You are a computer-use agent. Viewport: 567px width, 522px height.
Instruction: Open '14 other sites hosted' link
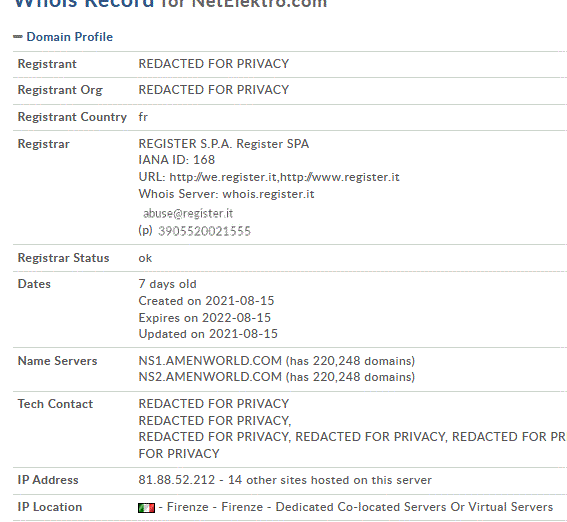(x=330, y=480)
